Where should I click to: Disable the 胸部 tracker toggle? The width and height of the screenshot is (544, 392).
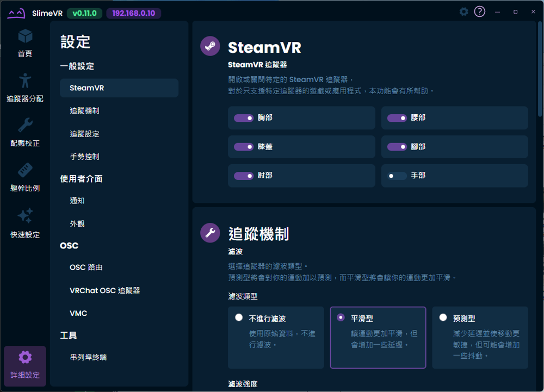point(243,118)
